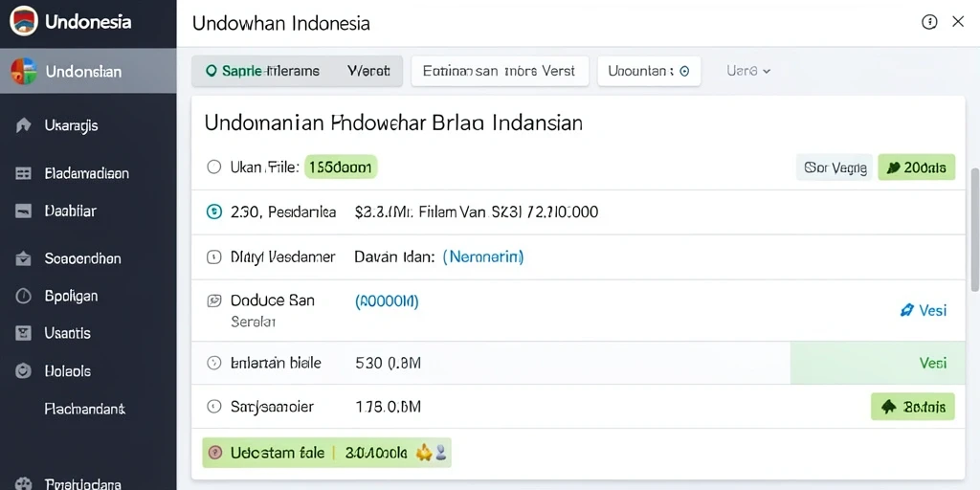Open the Uara dropdown
This screenshot has width=980, height=490.
(748, 71)
